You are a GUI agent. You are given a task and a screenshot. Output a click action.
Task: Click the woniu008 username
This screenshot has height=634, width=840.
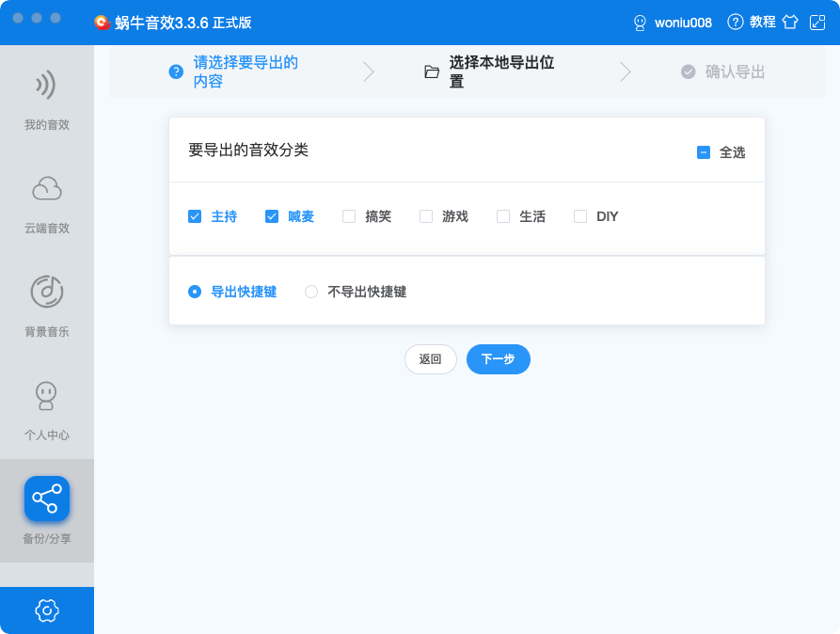(683, 23)
